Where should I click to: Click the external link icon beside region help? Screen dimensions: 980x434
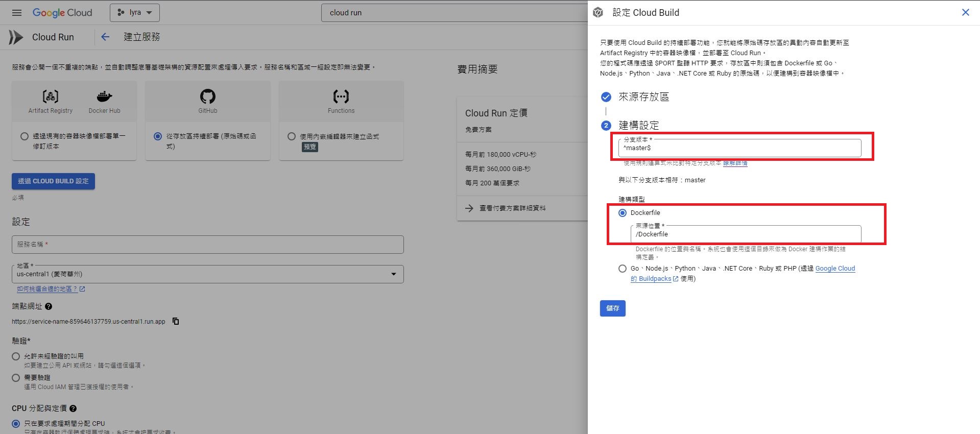coord(82,289)
